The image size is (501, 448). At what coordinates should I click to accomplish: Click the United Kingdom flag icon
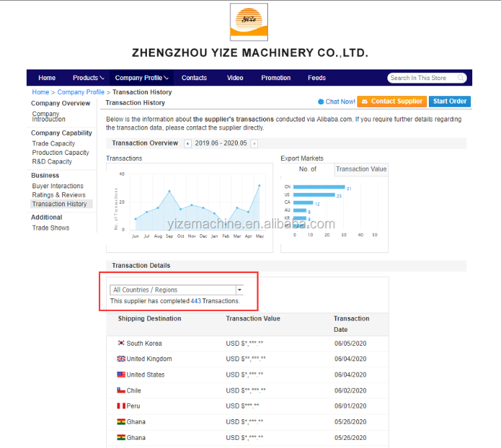(x=121, y=359)
